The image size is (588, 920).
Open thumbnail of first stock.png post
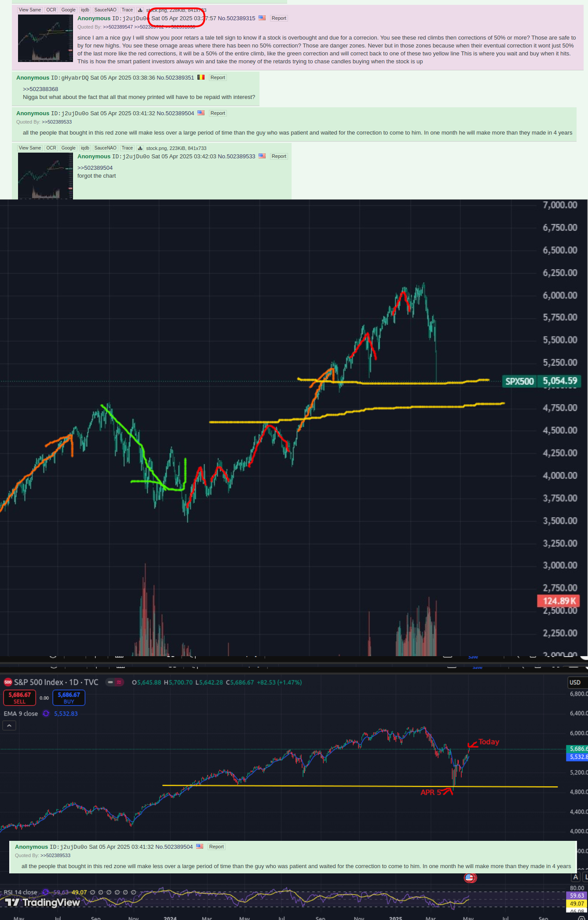(x=45, y=38)
